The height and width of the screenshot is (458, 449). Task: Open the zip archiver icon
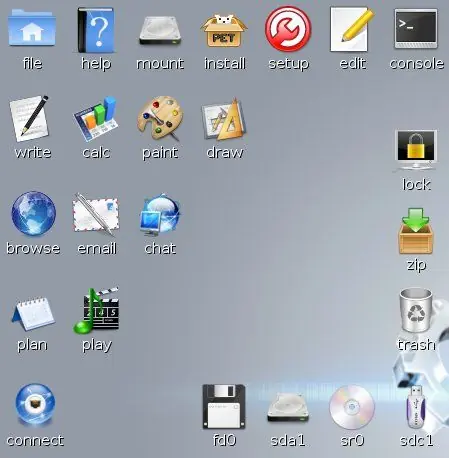coord(416,231)
